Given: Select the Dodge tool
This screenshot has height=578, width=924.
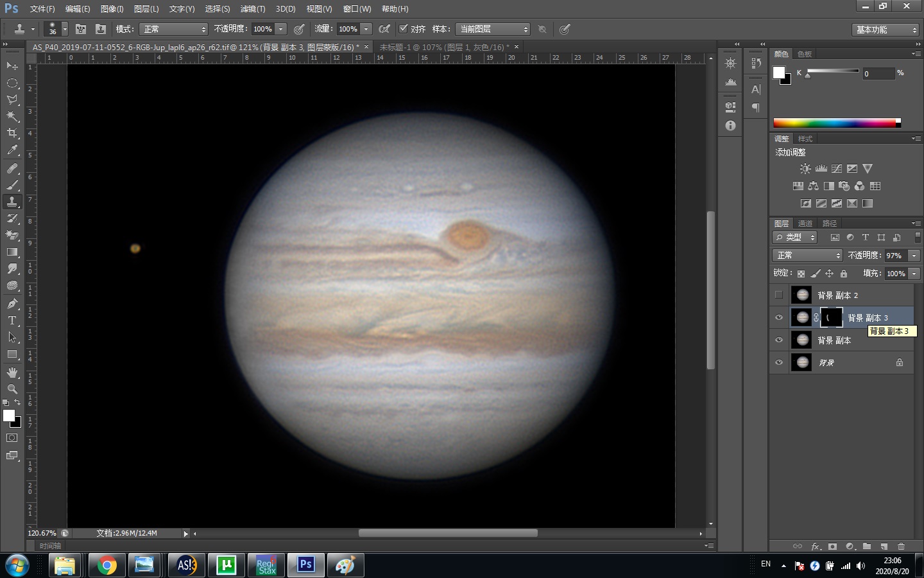Looking at the screenshot, I should pyautogui.click(x=12, y=285).
